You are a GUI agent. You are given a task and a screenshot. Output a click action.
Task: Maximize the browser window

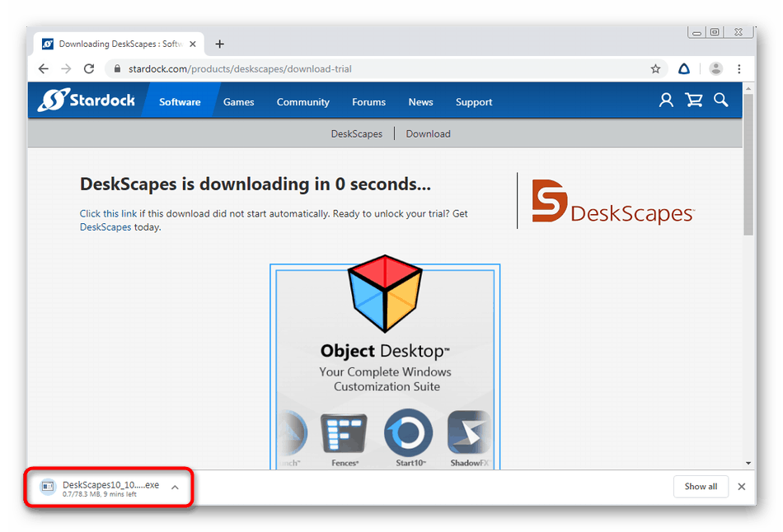click(715, 32)
